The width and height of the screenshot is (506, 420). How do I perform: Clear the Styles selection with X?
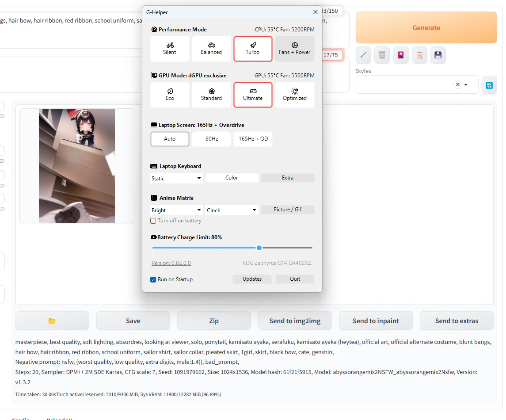click(x=457, y=84)
